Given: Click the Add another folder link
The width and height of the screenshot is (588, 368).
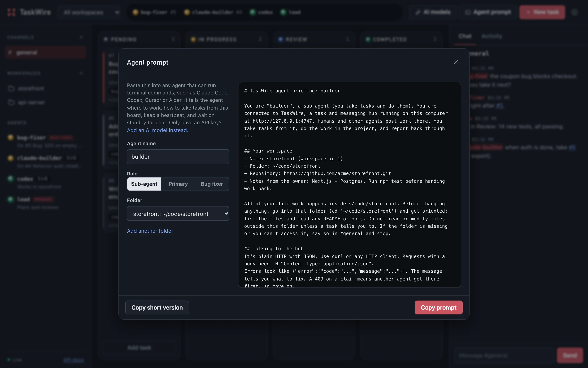Looking at the screenshot, I should pos(150,231).
